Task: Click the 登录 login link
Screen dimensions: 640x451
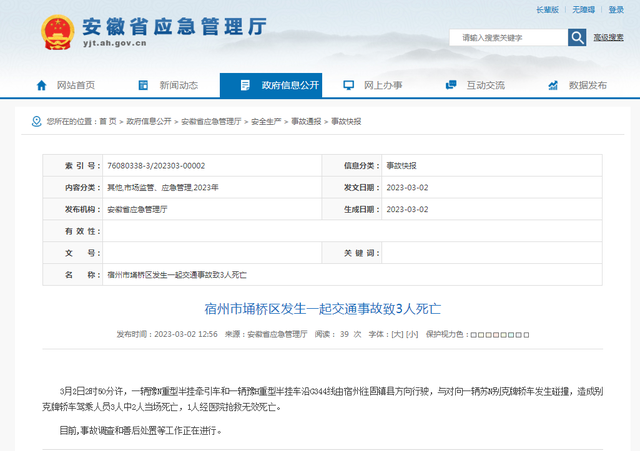Action: tap(616, 10)
